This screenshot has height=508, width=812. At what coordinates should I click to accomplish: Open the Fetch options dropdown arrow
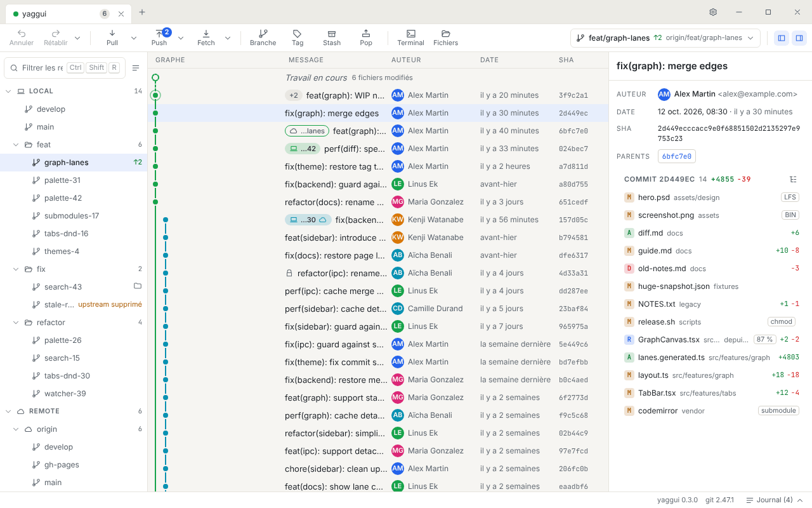[x=228, y=38]
